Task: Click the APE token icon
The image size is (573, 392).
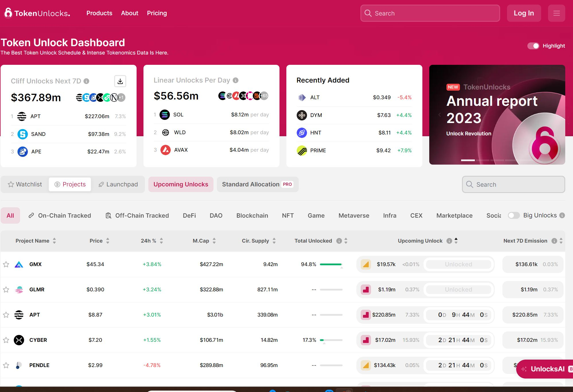Action: [x=23, y=151]
